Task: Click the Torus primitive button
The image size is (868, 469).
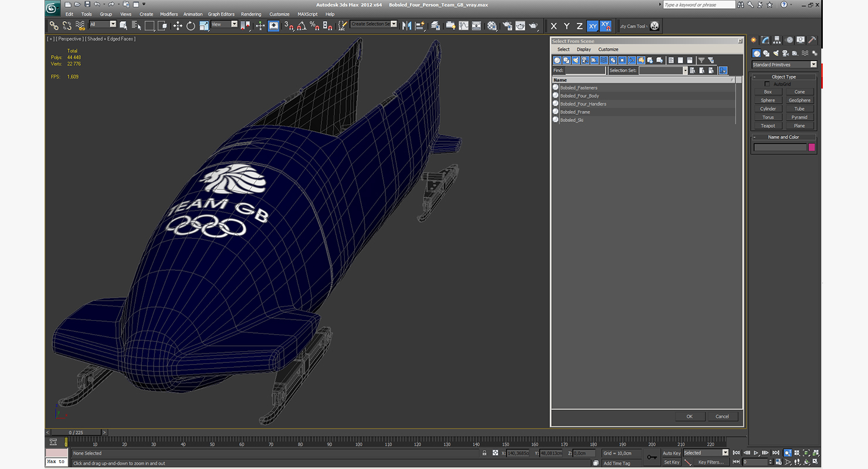Action: tap(768, 117)
